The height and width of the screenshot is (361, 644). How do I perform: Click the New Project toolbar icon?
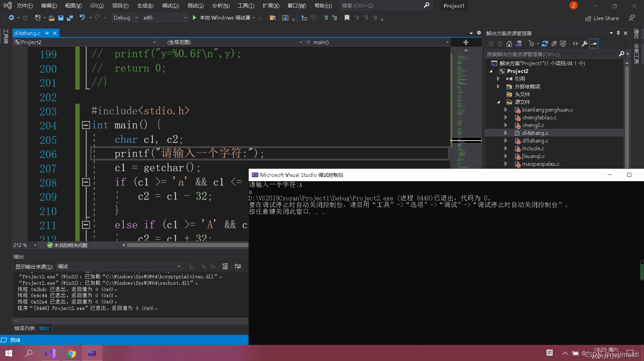click(x=38, y=18)
